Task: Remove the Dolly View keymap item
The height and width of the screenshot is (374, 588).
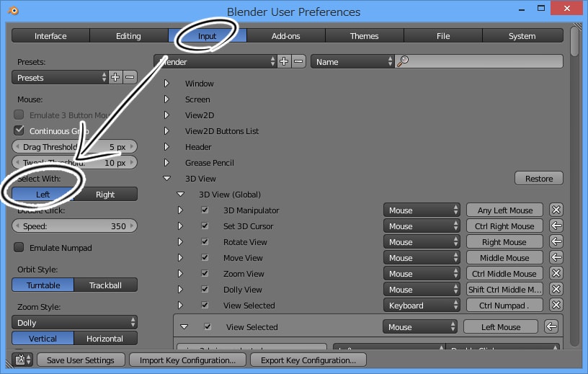Action: click(556, 289)
